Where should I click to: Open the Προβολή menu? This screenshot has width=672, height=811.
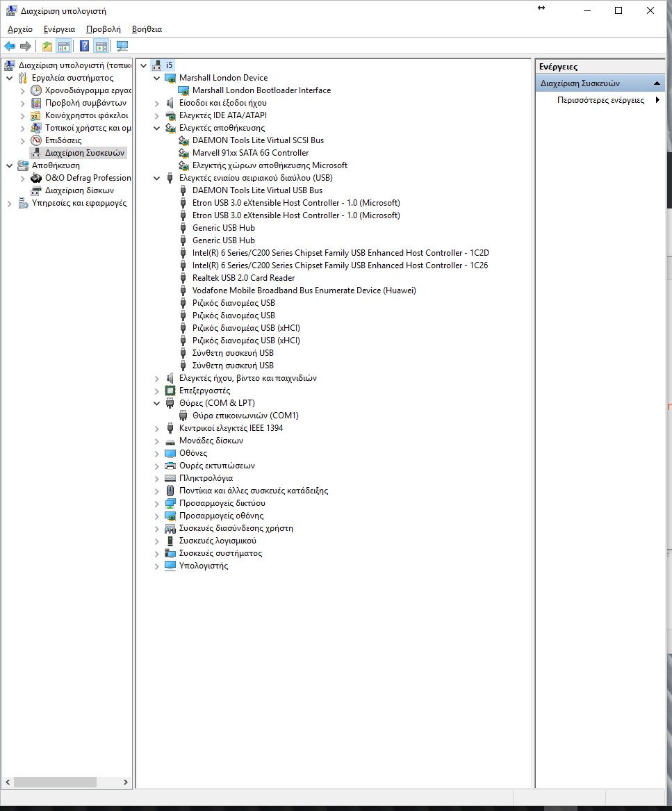[103, 29]
